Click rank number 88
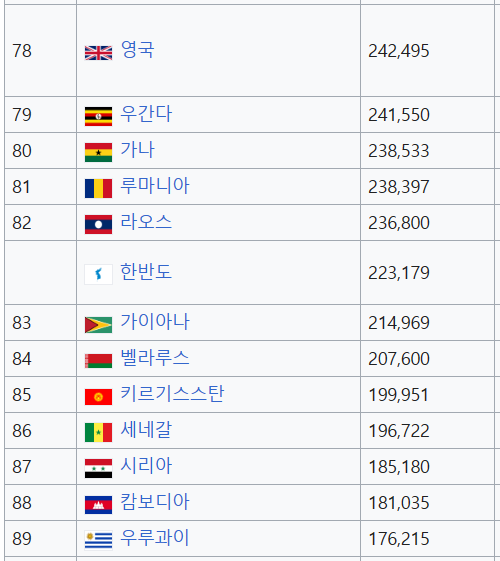This screenshot has width=500, height=561. pos(22,503)
